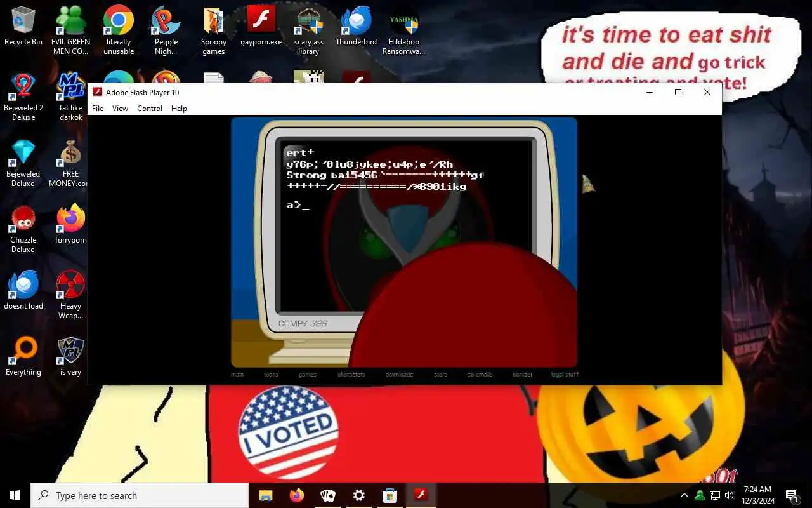Click the Flash Player title bar icon
Image resolution: width=812 pixels, height=508 pixels.
[x=98, y=92]
